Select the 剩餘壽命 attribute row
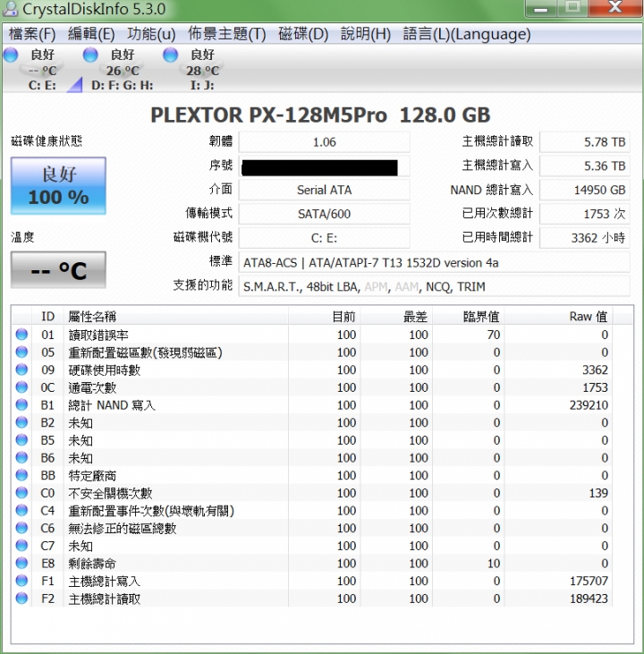This screenshot has width=644, height=654. [x=312, y=563]
